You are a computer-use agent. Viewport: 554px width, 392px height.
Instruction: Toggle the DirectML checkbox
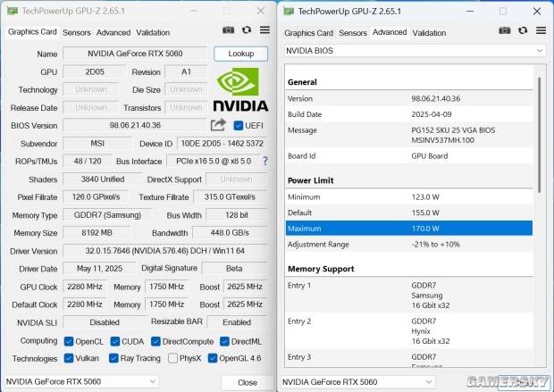[x=224, y=341]
